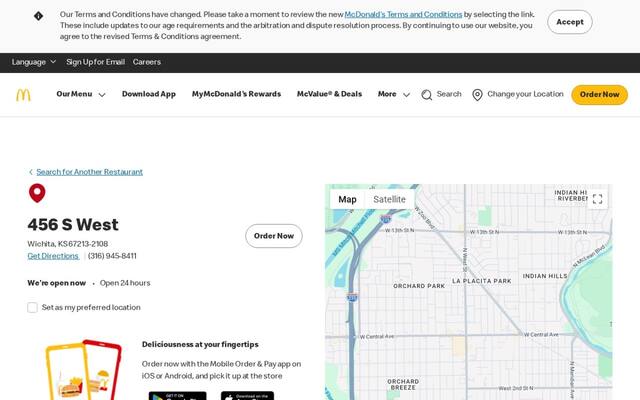Viewport: 640px width, 400px height.
Task: Click the 456 S West heading
Action: (73, 225)
